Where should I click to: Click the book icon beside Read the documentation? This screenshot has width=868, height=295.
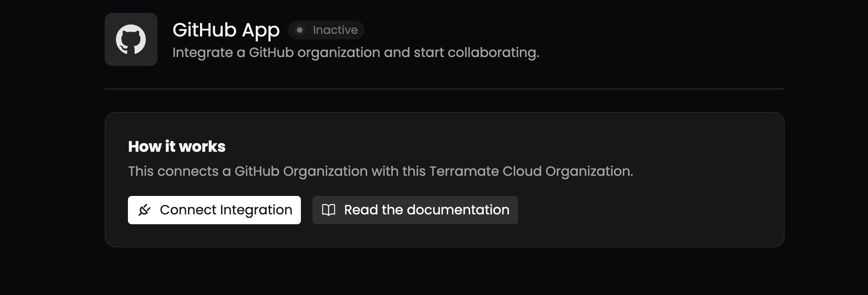tap(329, 210)
